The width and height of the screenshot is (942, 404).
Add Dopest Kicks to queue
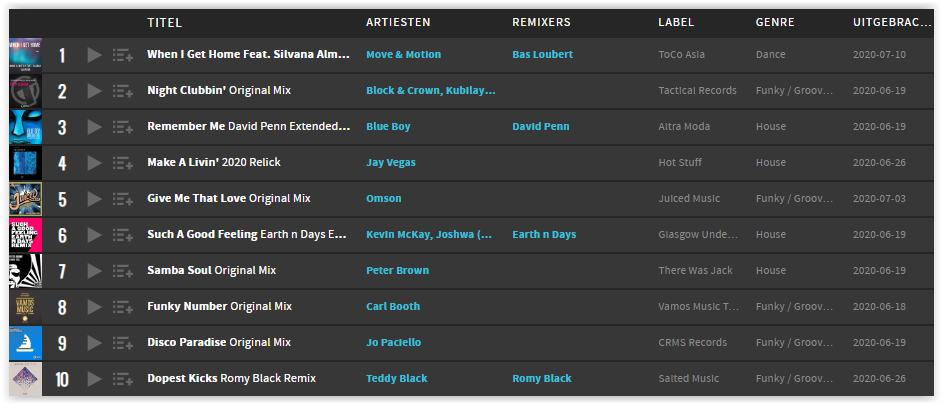point(123,380)
